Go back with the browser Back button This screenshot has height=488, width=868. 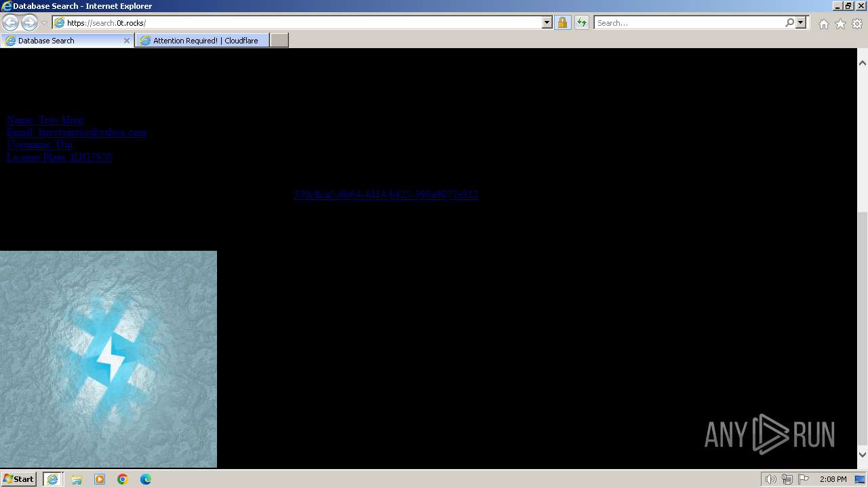pyautogui.click(x=10, y=22)
